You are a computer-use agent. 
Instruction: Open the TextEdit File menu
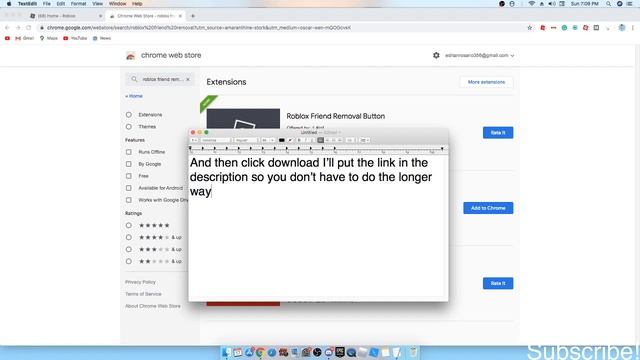coord(47,4)
